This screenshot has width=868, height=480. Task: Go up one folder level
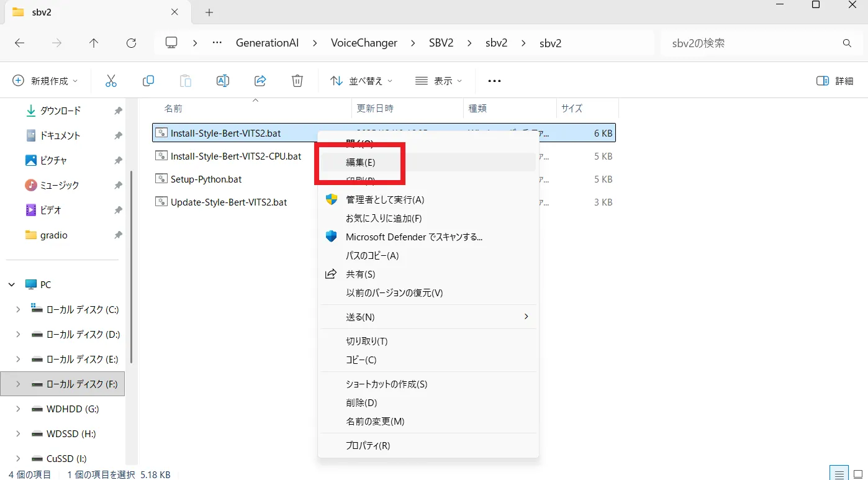tap(94, 43)
